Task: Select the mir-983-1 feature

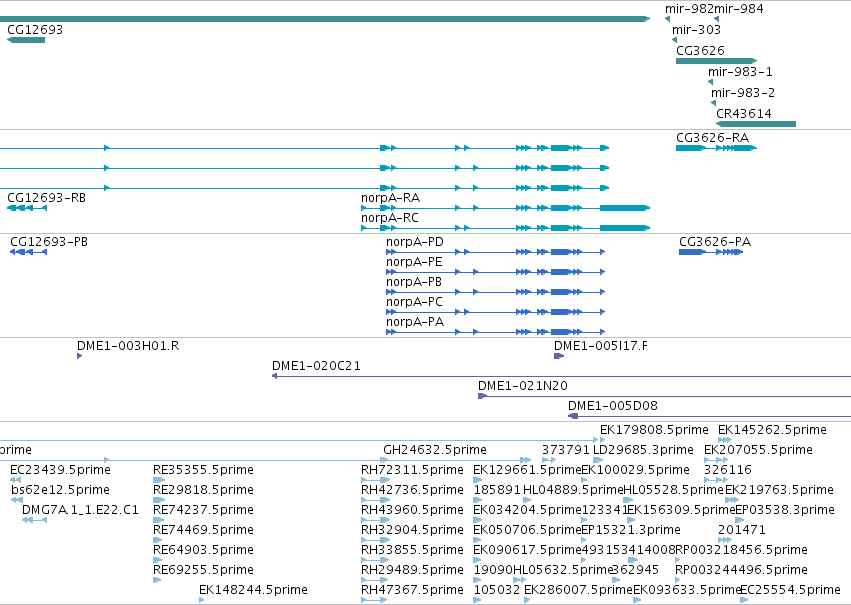Action: (710, 82)
